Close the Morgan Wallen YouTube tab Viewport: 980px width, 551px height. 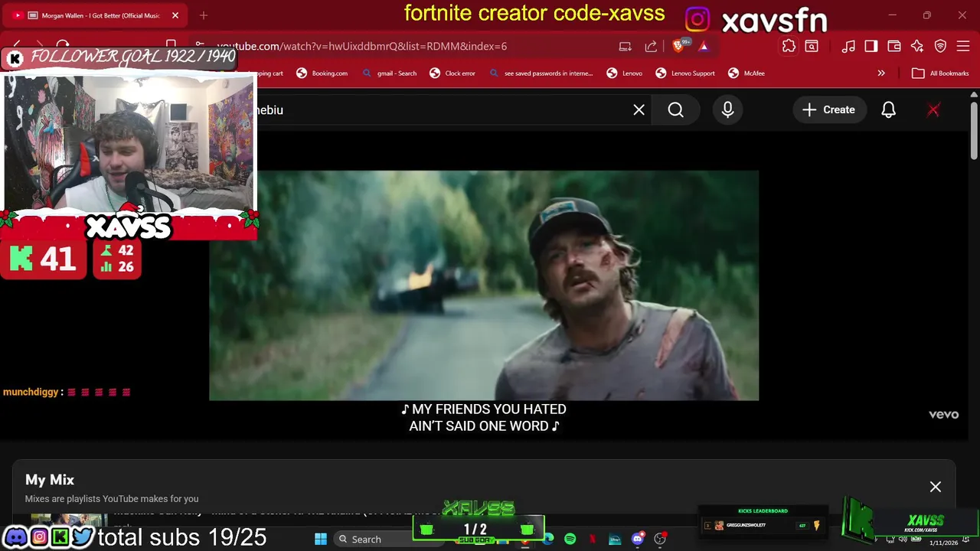click(x=175, y=15)
